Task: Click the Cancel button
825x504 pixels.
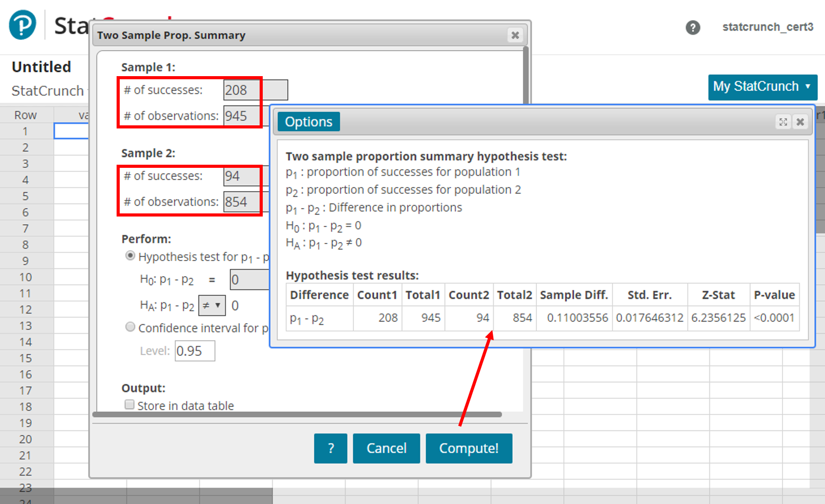Action: click(x=387, y=449)
